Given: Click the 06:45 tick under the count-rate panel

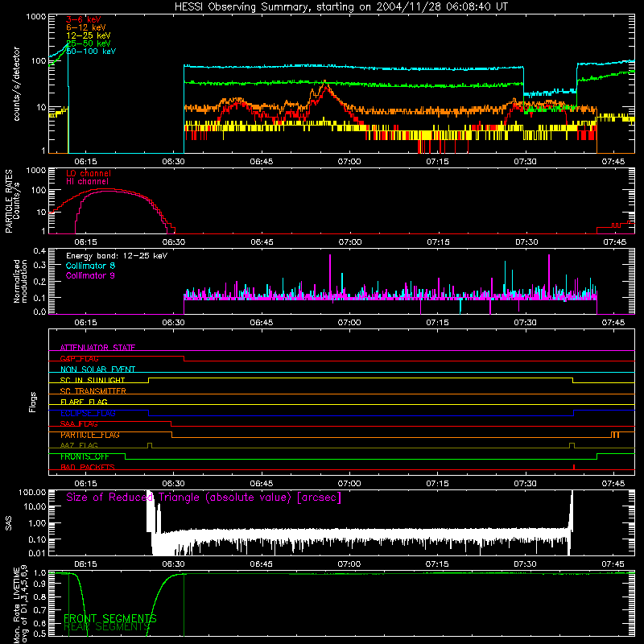Looking at the screenshot, I should pos(261,162).
